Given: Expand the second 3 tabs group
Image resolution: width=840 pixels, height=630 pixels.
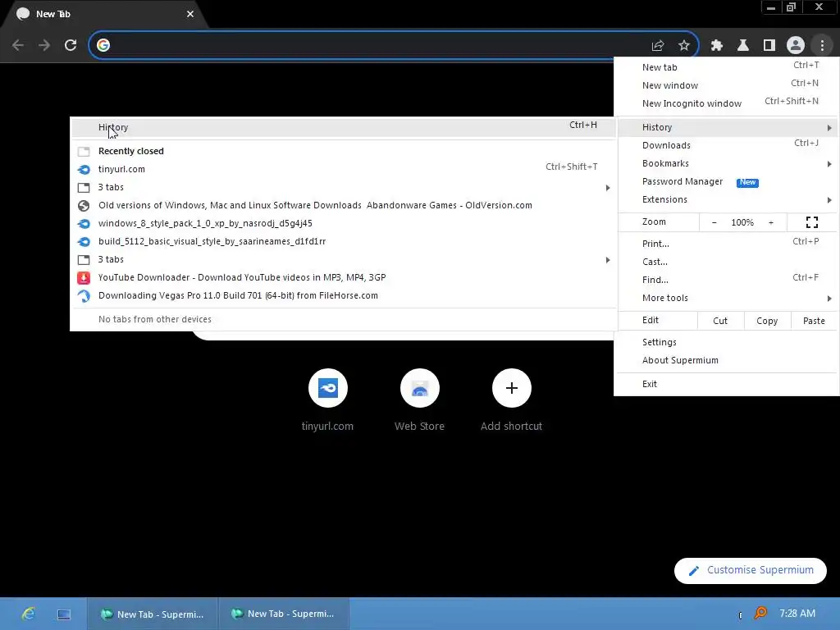Looking at the screenshot, I should [343, 259].
